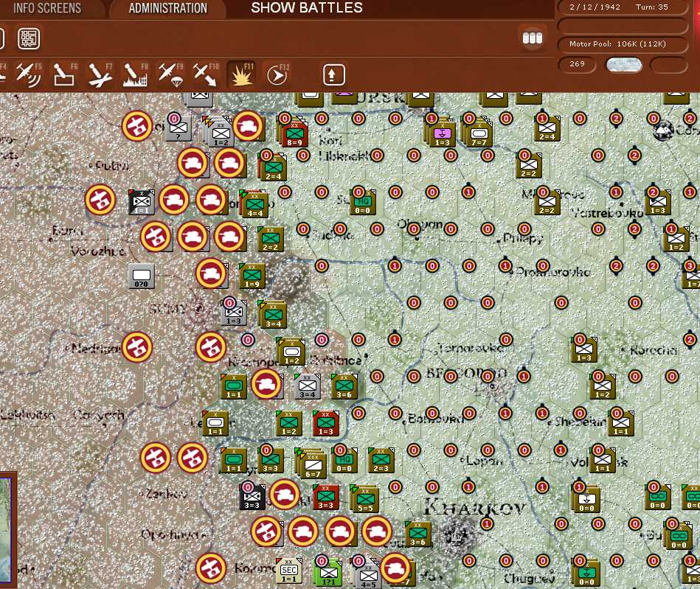Viewport: 700px width, 589px height.
Task: Select the green 4=4 infantry stack
Action: (x=255, y=206)
